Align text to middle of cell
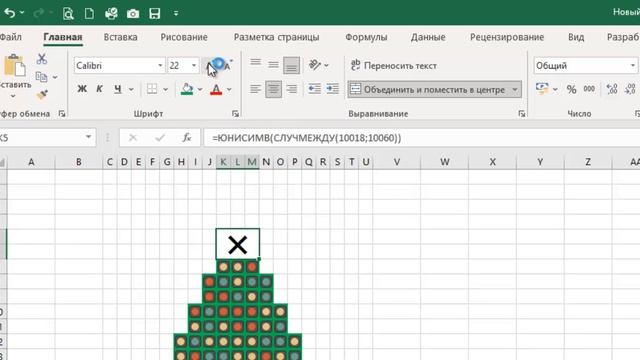 pyautogui.click(x=273, y=64)
